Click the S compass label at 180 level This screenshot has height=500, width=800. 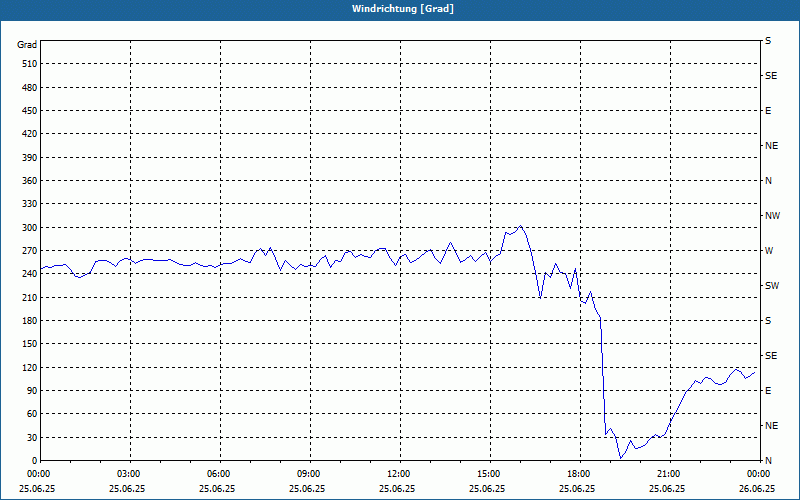768,321
